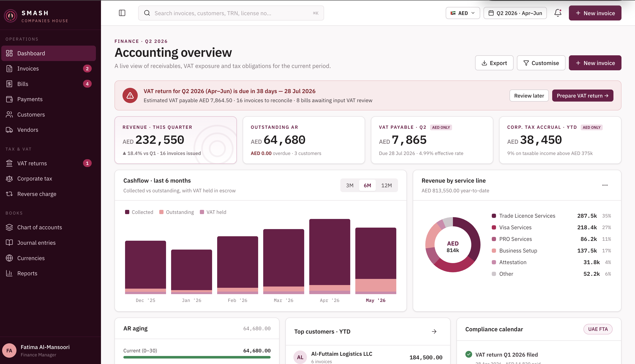This screenshot has width=635, height=364.
Task: Click the VAT returns badge showing 1
Action: [87, 163]
